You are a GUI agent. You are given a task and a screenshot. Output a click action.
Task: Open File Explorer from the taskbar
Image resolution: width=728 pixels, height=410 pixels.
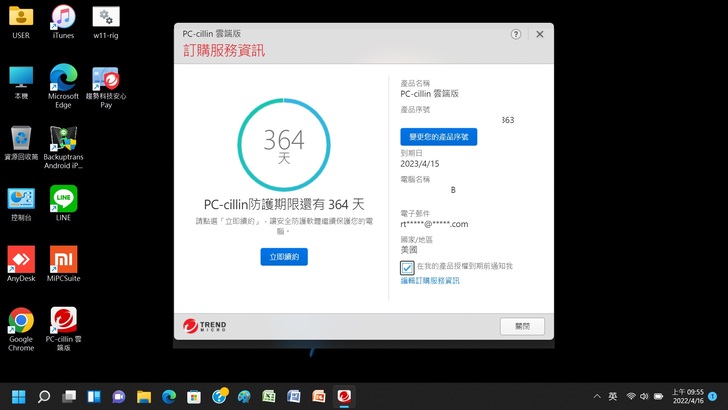[x=144, y=397]
